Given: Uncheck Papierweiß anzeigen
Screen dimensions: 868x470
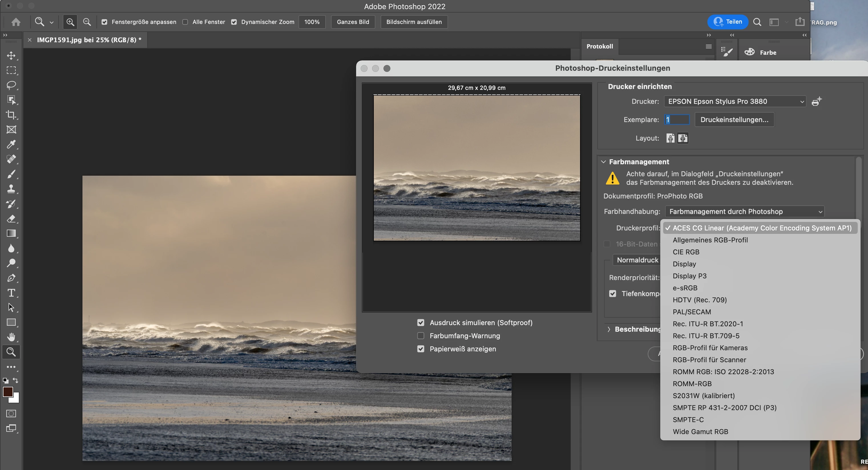Looking at the screenshot, I should tap(421, 349).
